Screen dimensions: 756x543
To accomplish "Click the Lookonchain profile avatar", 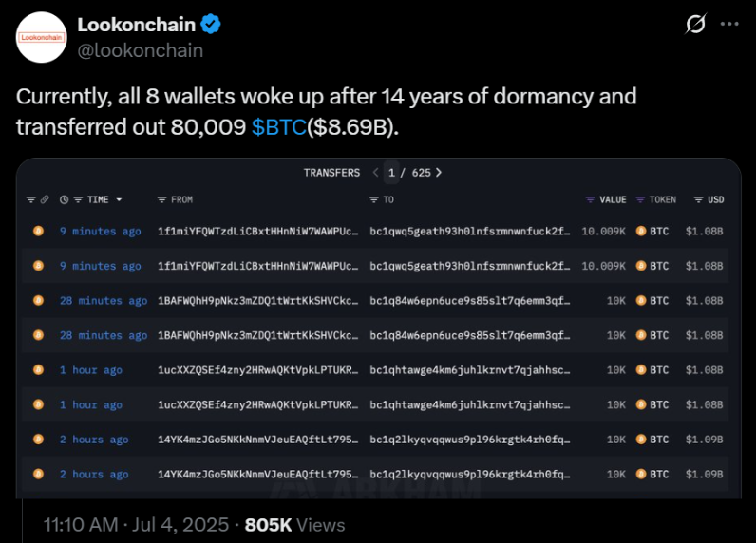I will coord(42,38).
